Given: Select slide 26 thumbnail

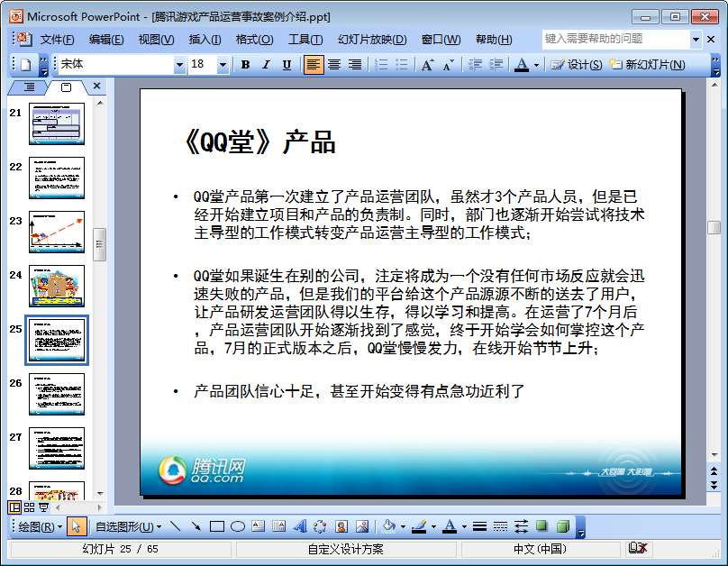Looking at the screenshot, I should pyautogui.click(x=57, y=394).
